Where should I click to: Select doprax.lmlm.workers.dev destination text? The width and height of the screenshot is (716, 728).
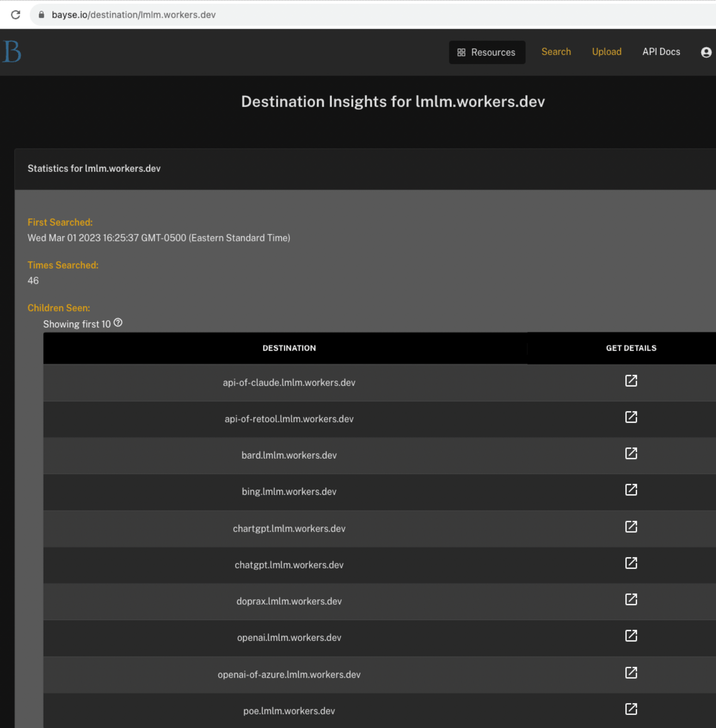coord(289,602)
